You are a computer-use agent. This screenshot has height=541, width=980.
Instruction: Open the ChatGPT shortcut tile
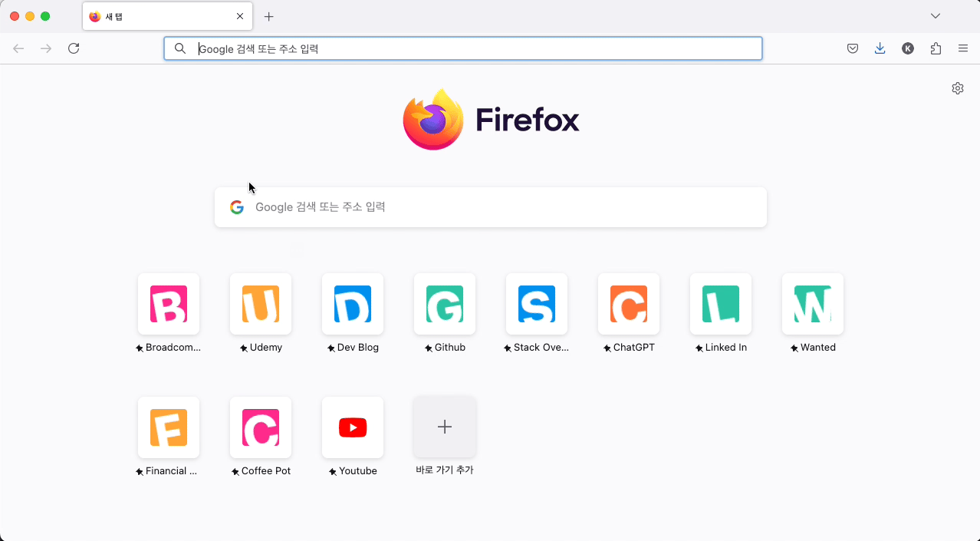(629, 304)
